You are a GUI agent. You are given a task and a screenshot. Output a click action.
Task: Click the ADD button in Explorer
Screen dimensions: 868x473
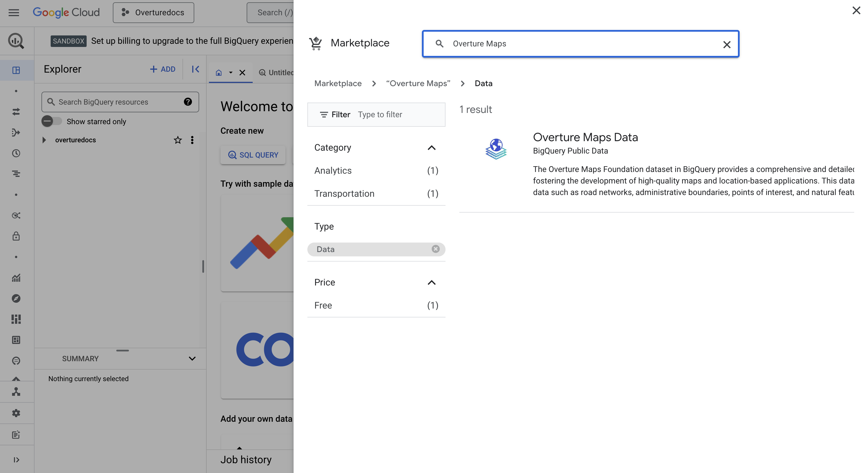pyautogui.click(x=162, y=69)
